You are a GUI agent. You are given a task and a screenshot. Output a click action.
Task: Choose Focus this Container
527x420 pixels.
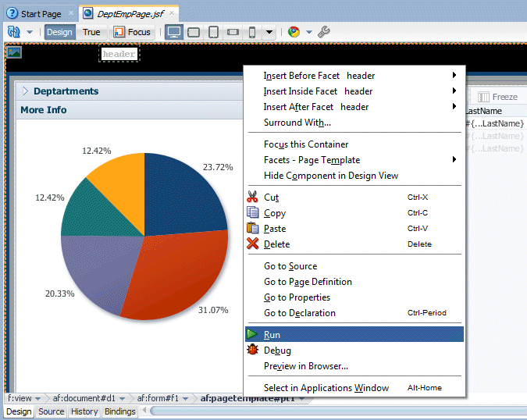pyautogui.click(x=355, y=144)
